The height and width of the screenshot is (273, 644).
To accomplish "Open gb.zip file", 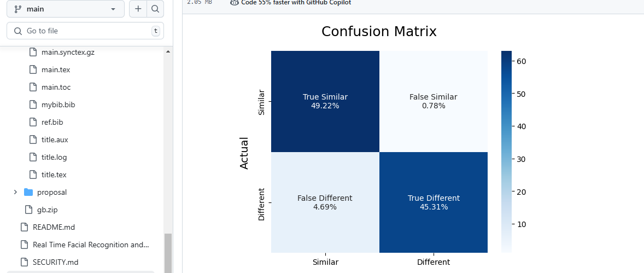I will (46, 210).
